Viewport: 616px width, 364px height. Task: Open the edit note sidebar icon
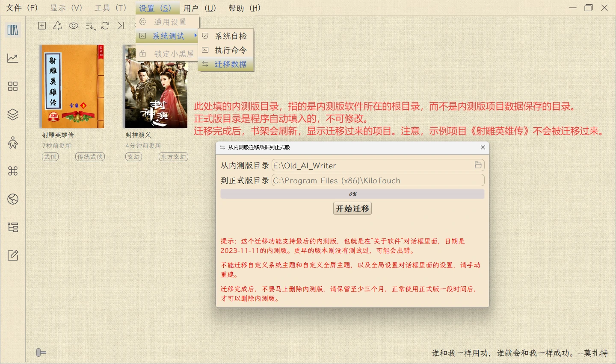pos(13,255)
